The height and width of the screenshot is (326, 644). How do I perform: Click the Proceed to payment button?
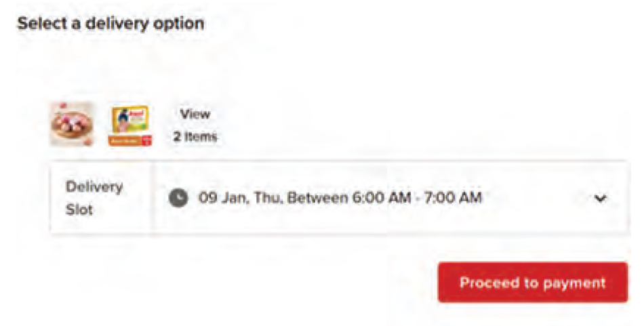tap(532, 283)
